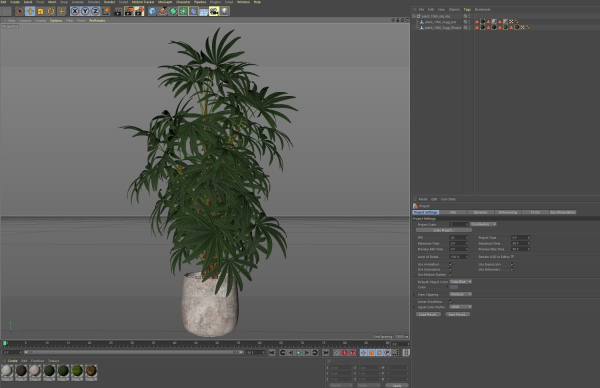600x388 pixels.
Task: Render to Picture Viewer icon
Action: 129,11
